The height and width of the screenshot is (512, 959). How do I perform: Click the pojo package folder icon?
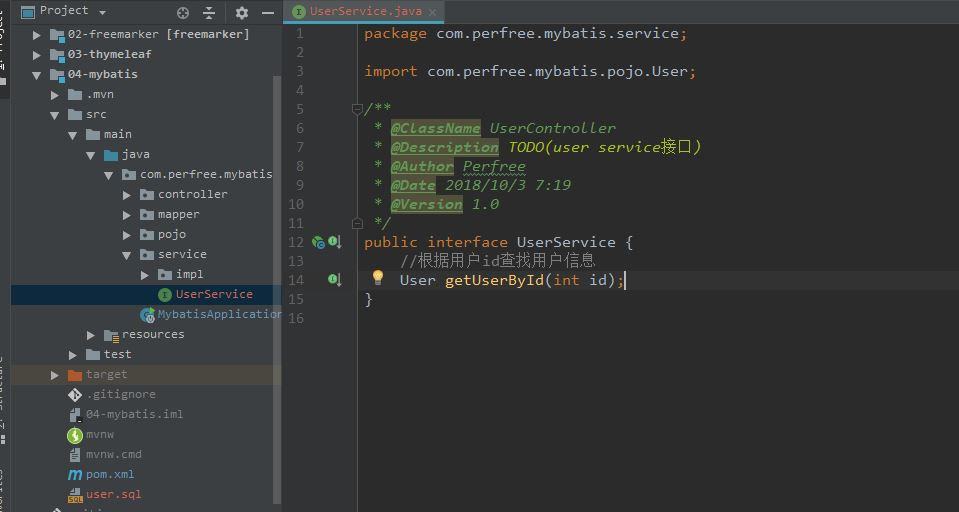pos(147,235)
